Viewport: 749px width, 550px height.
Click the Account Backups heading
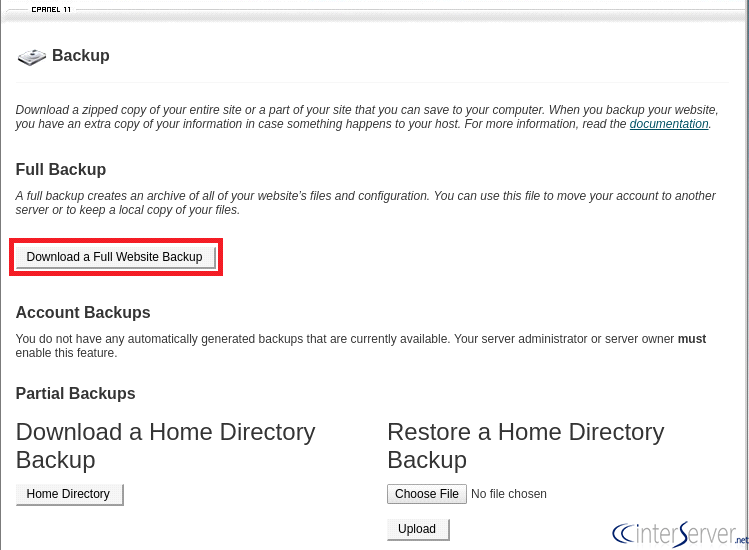point(83,313)
